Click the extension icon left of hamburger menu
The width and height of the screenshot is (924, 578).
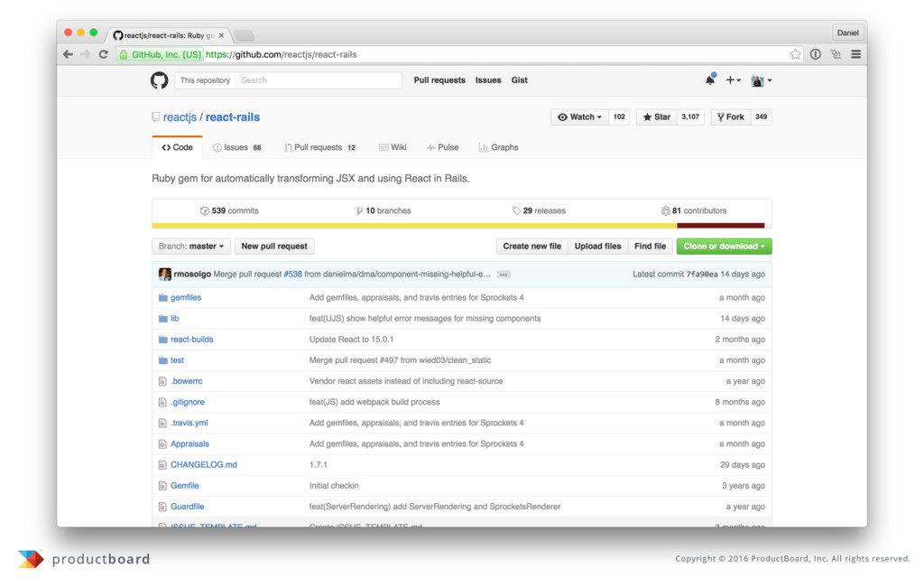click(x=836, y=54)
